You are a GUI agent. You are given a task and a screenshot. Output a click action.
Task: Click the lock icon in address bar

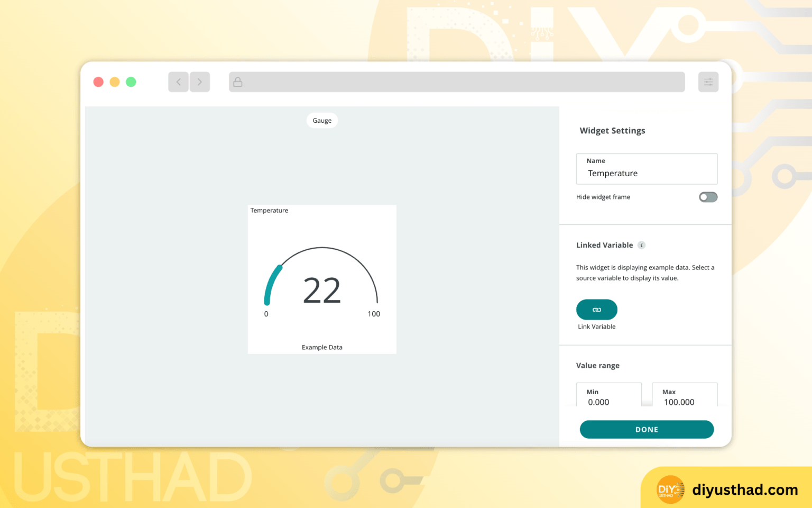pos(238,82)
